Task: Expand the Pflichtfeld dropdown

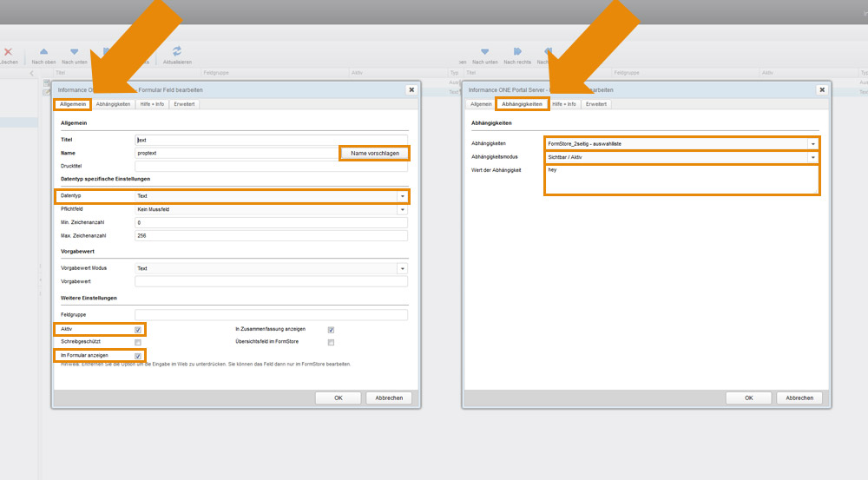Action: coord(402,209)
